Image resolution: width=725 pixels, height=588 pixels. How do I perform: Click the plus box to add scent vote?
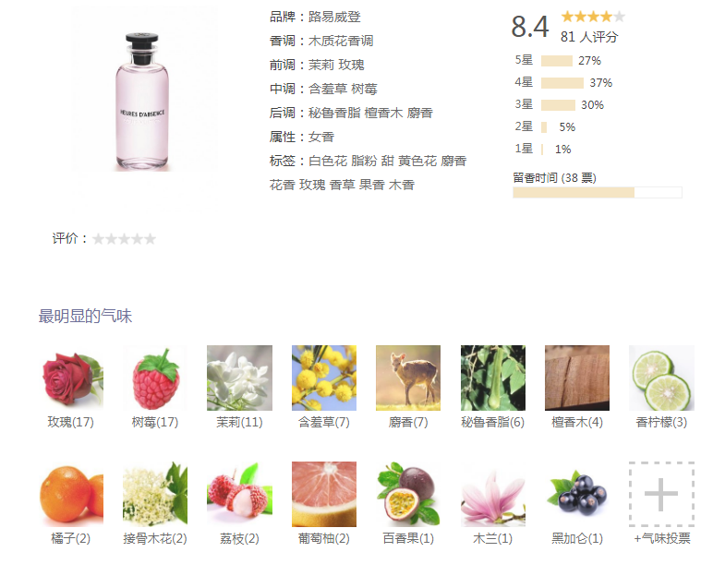click(x=661, y=494)
